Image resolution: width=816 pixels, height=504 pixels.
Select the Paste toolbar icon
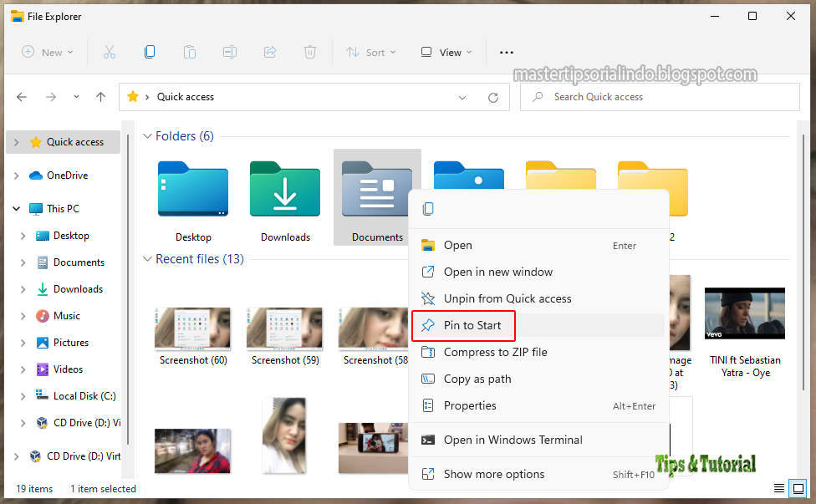pos(190,52)
